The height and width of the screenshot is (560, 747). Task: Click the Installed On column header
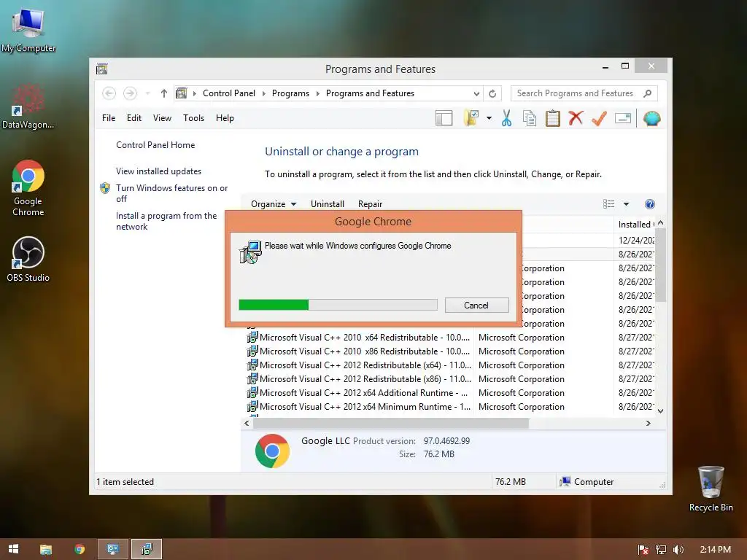[x=635, y=225]
